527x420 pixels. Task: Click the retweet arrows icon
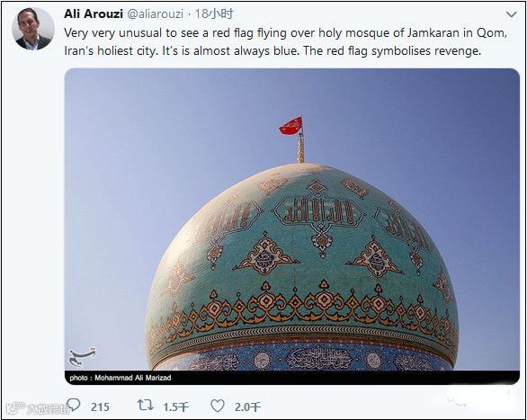pos(145,406)
